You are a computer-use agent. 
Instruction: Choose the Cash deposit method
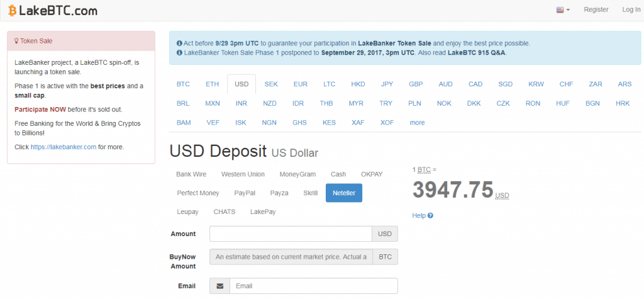click(x=338, y=174)
